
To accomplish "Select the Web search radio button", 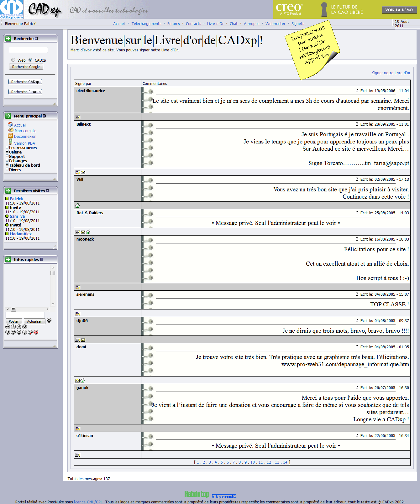I will pos(13,60).
